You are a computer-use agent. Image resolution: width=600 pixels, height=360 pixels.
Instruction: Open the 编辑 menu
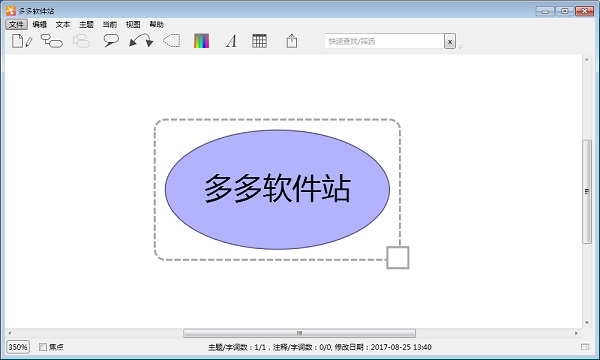[x=39, y=24]
